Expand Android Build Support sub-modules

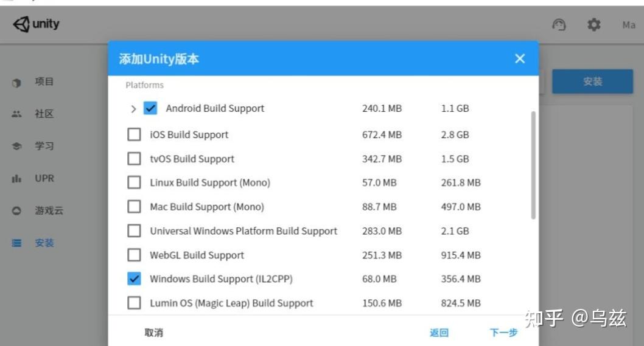133,109
